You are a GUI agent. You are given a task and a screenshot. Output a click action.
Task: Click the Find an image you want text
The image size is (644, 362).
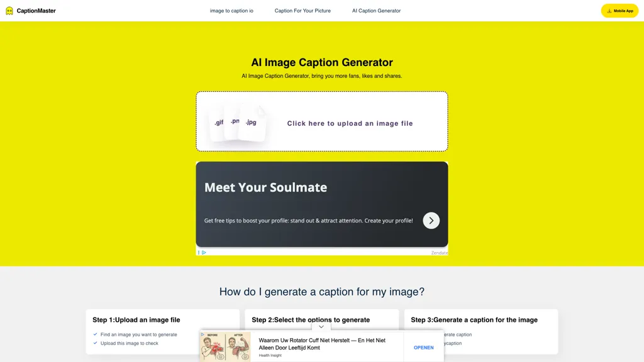[x=139, y=334]
